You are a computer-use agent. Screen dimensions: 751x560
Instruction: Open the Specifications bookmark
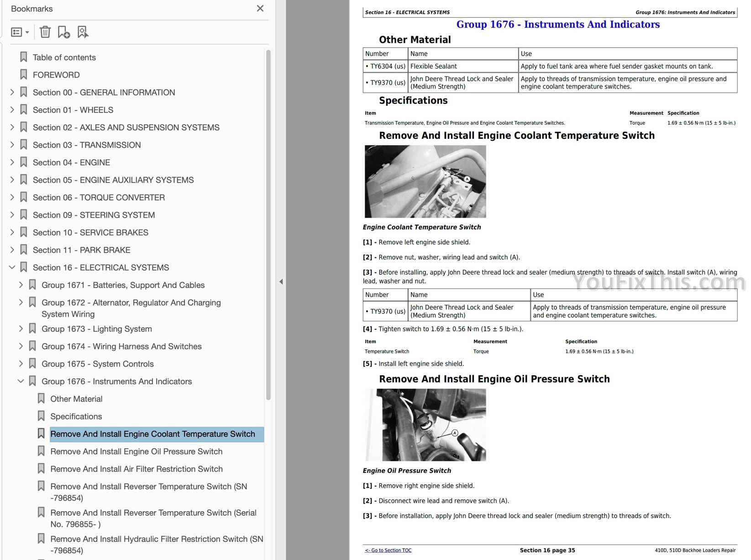[76, 416]
